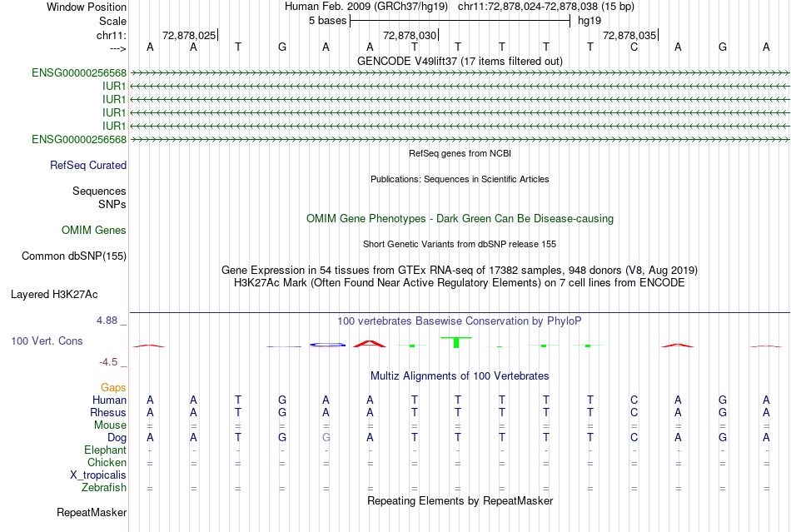Select the Common dbSNP(155) track label
This screenshot has width=791, height=532.
pyautogui.click(x=74, y=256)
